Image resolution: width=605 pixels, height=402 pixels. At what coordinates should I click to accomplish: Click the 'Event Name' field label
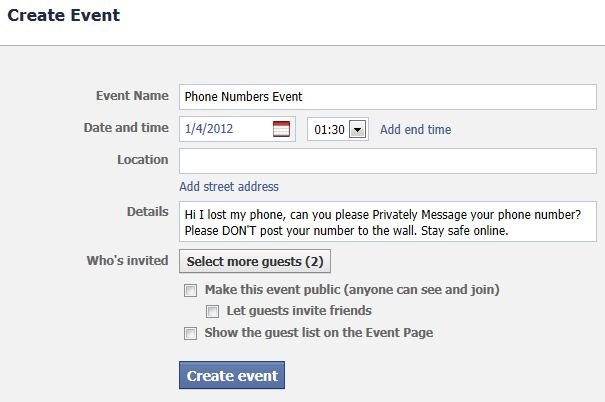tap(132, 96)
